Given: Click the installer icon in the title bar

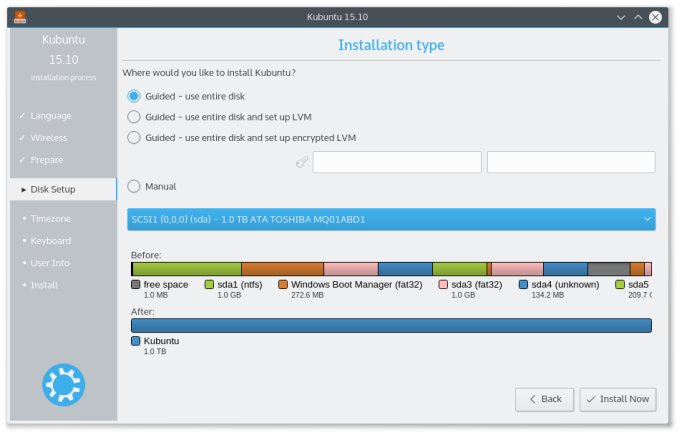Looking at the screenshot, I should pos(21,17).
